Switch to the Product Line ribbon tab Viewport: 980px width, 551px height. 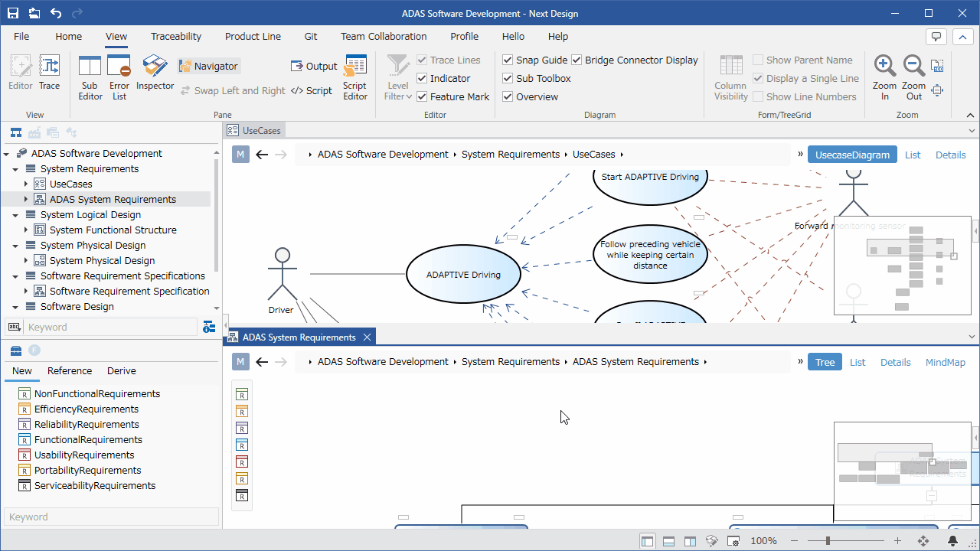[x=253, y=36]
